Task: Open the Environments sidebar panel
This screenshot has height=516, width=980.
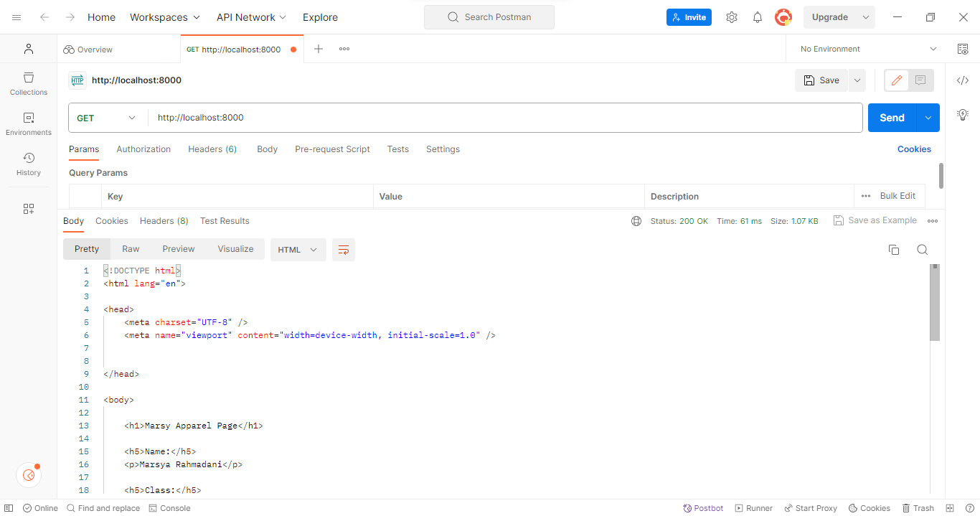Action: click(x=28, y=122)
